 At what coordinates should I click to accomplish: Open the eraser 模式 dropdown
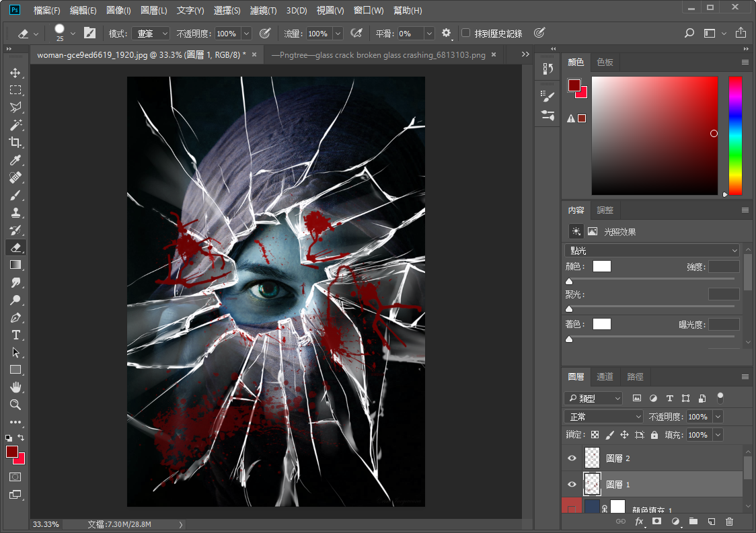coord(151,33)
